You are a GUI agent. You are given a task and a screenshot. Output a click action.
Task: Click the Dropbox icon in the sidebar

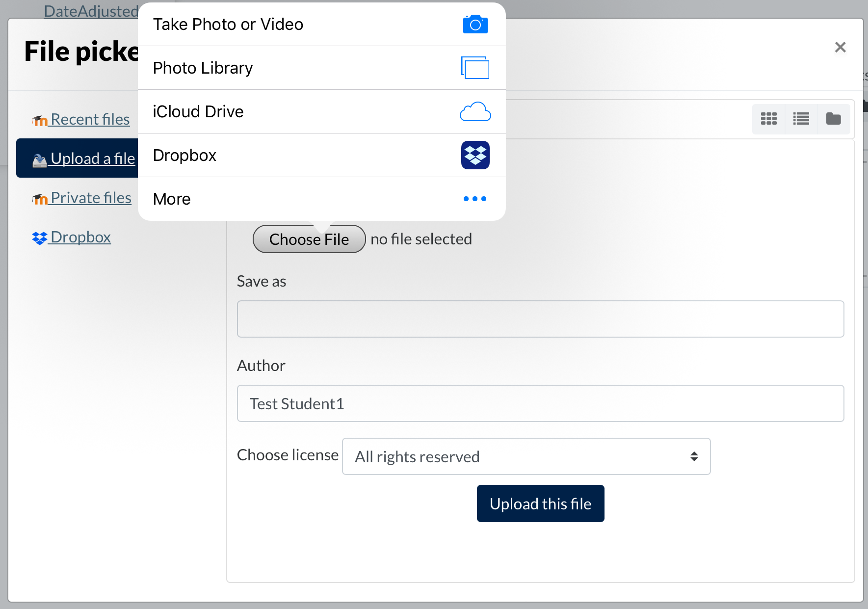40,238
